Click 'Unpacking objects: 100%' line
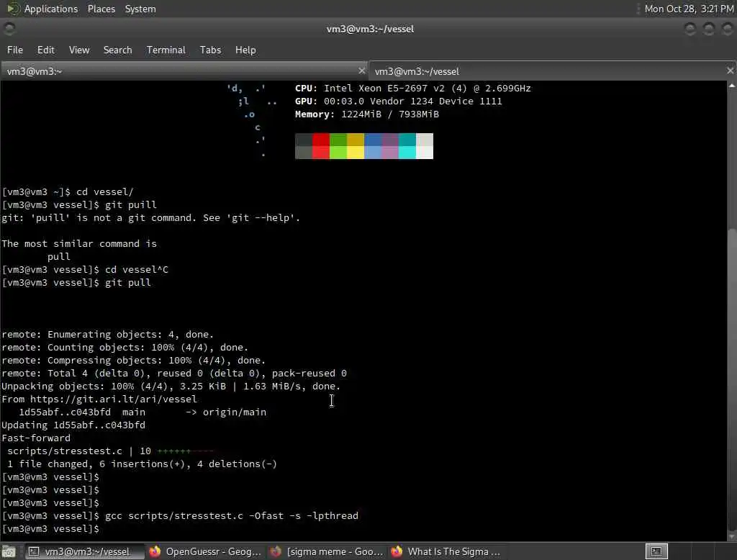 [171, 386]
